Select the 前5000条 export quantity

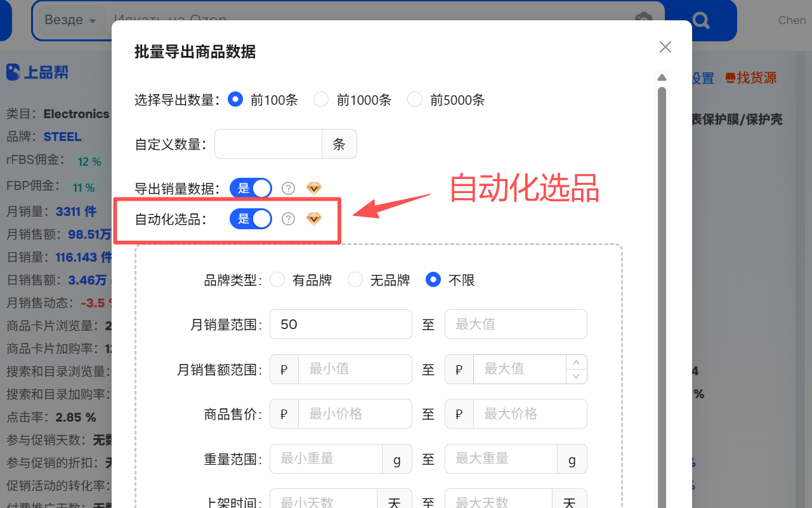tap(415, 100)
